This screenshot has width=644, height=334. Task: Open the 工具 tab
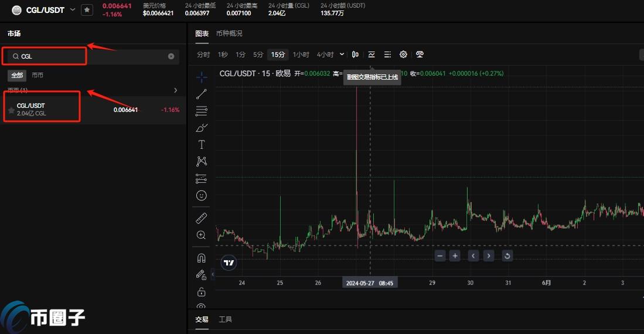click(x=226, y=319)
